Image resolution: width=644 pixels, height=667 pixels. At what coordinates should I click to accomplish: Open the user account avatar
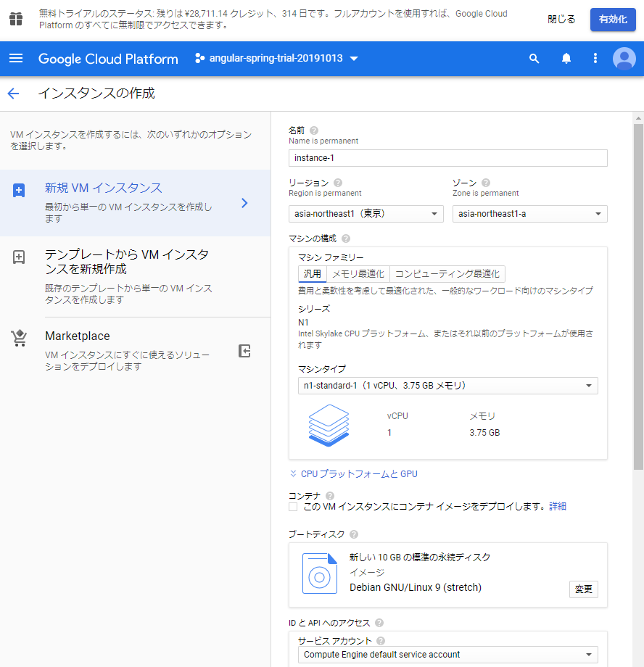coord(624,58)
